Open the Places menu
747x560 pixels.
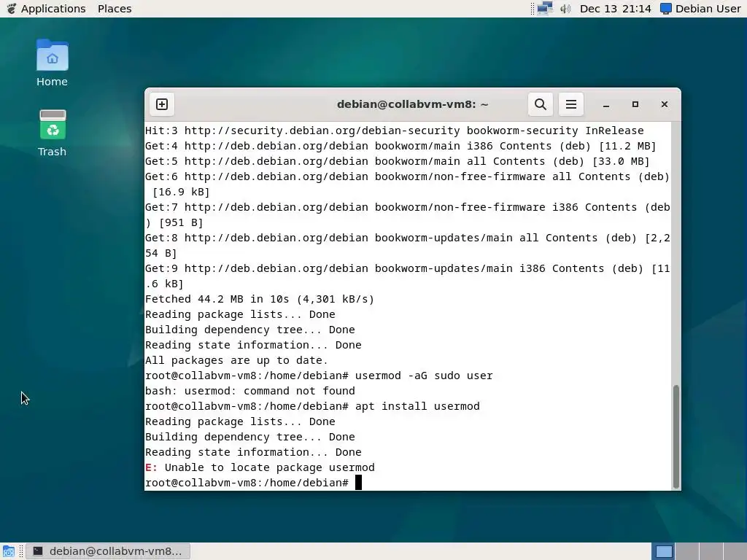(115, 9)
